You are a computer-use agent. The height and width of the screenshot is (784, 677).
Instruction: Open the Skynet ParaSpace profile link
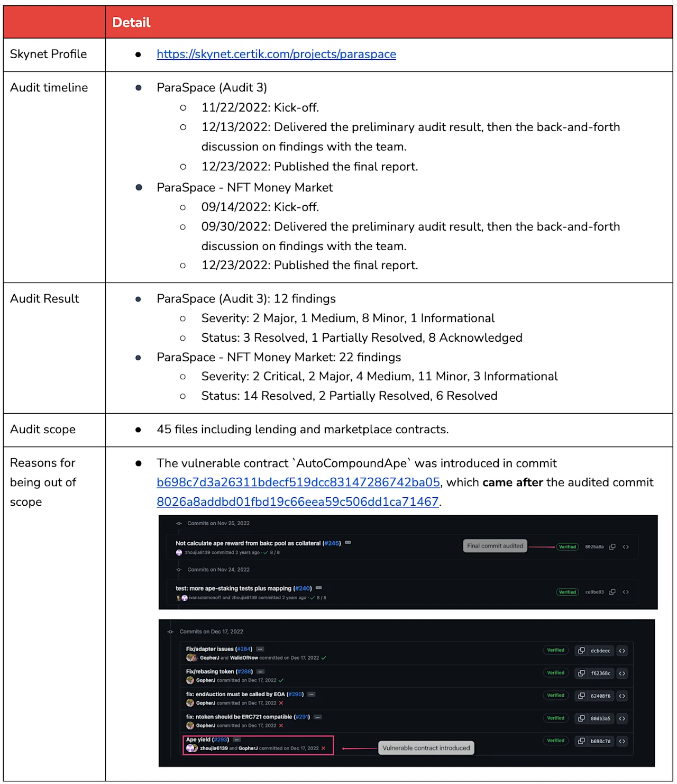(276, 54)
